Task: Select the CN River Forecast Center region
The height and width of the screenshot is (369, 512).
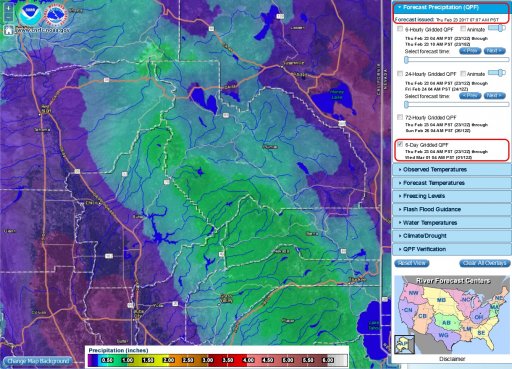Action: (x=408, y=310)
